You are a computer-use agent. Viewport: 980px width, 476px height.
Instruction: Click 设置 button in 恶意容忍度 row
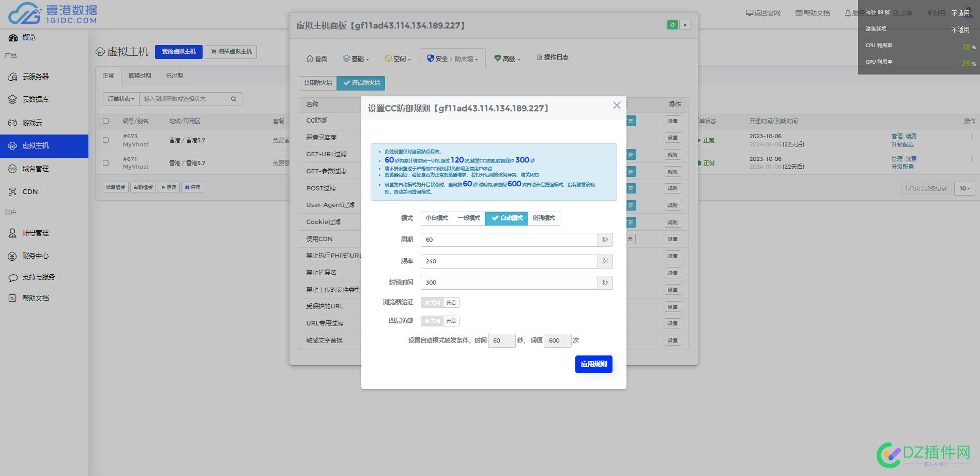click(x=672, y=138)
